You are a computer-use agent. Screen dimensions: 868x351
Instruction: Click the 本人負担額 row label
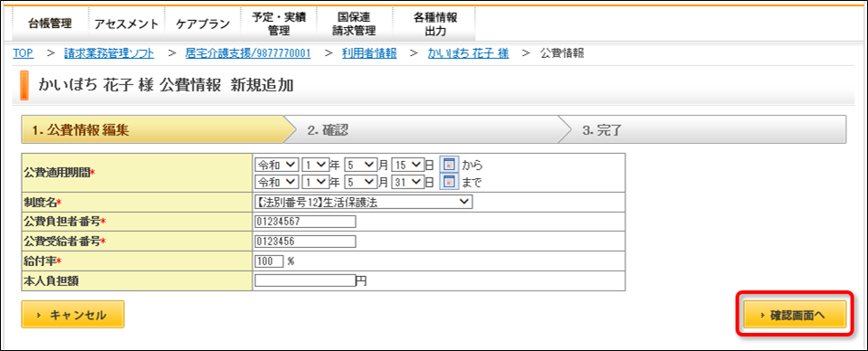51,280
